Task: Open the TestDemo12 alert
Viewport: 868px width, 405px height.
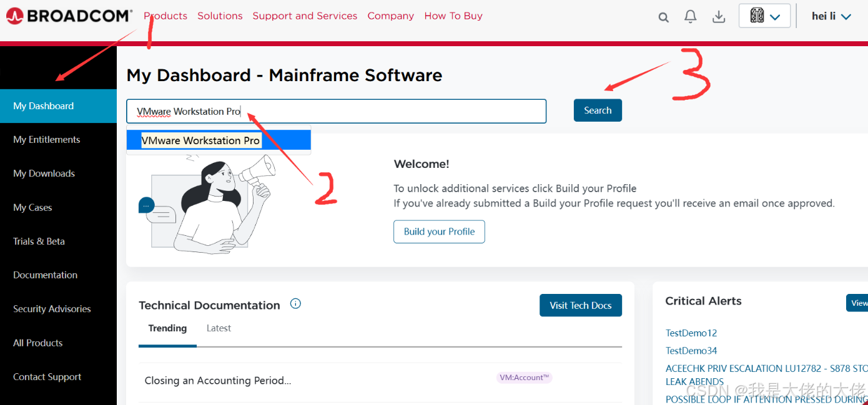Action: [691, 333]
